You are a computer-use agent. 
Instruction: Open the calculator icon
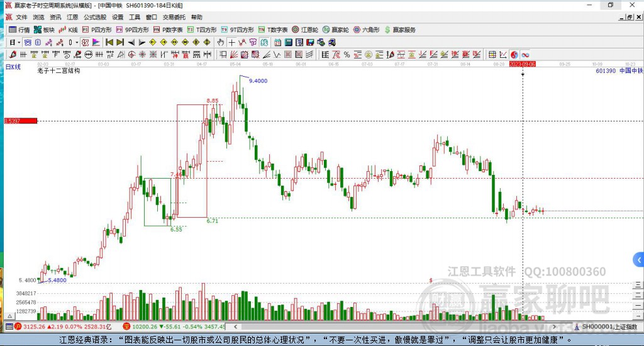pyautogui.click(x=288, y=42)
